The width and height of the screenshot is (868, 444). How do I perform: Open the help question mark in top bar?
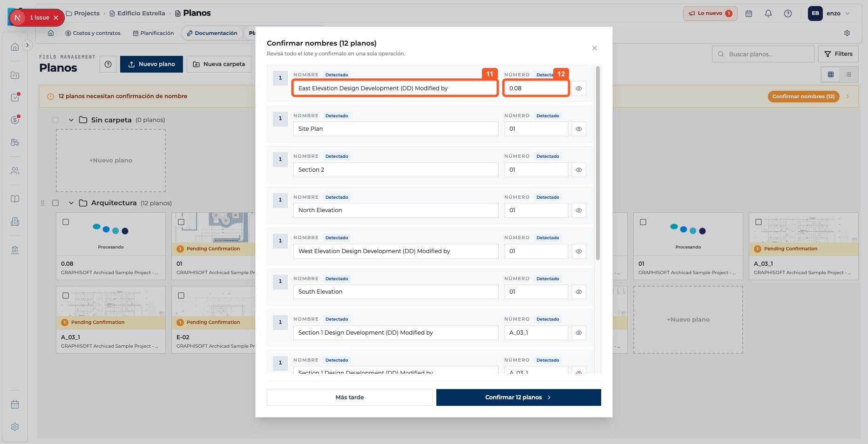(x=788, y=13)
